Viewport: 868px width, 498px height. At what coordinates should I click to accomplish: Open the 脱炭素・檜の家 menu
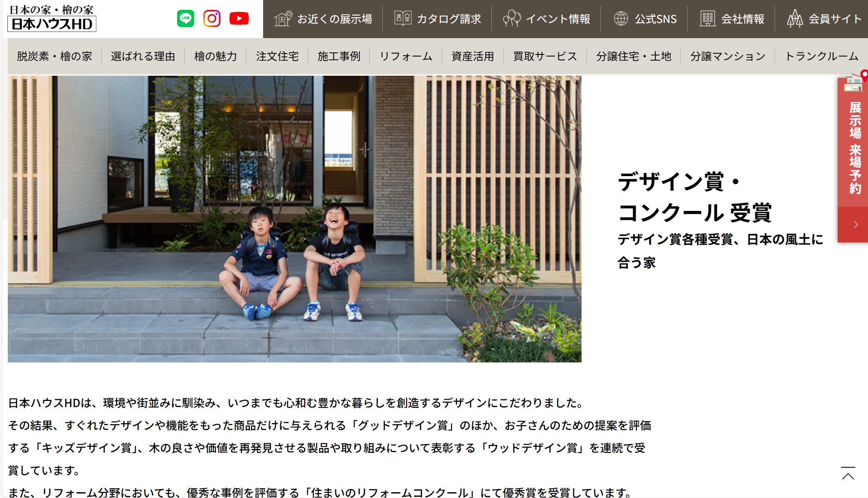point(55,56)
